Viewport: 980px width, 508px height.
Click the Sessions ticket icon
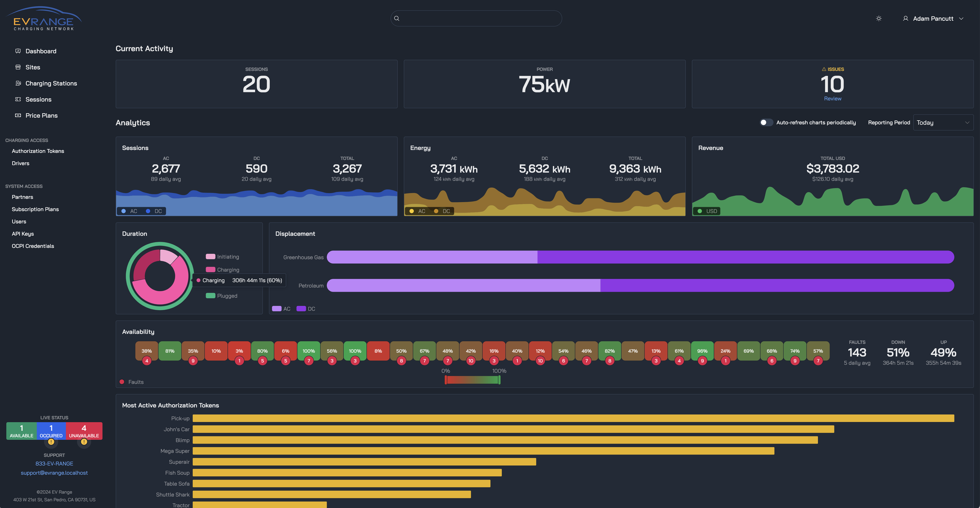click(18, 99)
